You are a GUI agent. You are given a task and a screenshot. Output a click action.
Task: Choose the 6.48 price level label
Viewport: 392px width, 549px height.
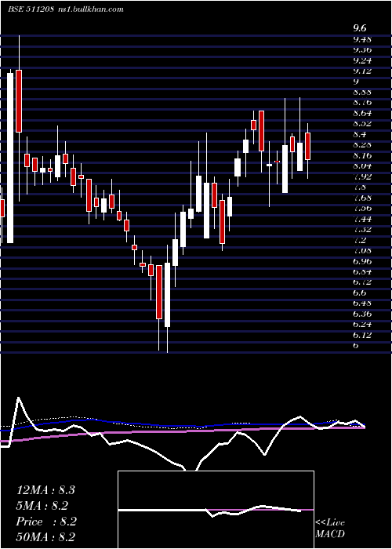362,304
